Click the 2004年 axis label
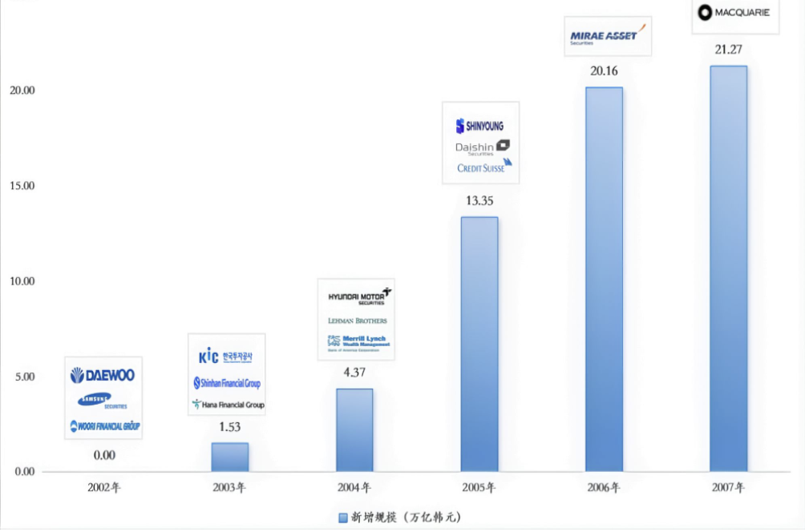The height and width of the screenshot is (532, 805). tap(354, 487)
